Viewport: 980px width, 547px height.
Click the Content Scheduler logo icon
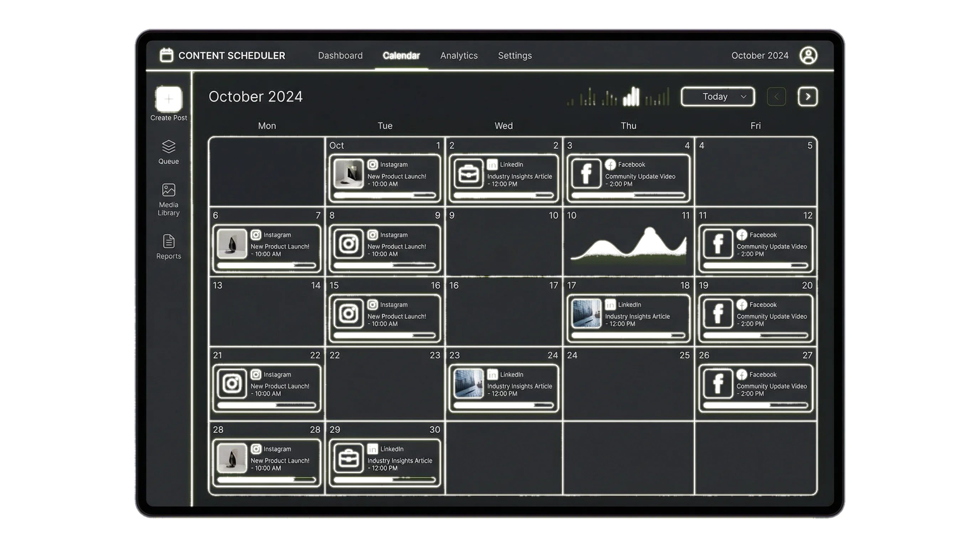pyautogui.click(x=166, y=56)
